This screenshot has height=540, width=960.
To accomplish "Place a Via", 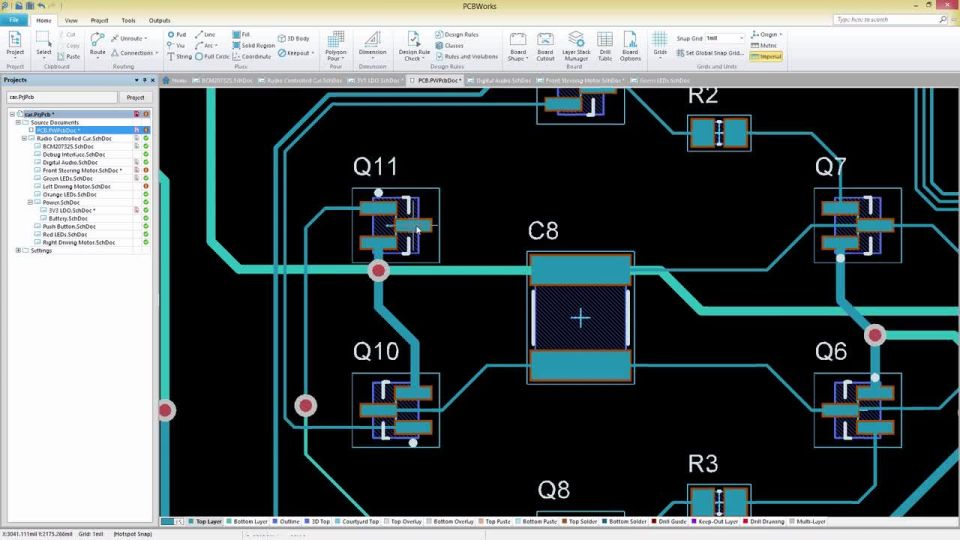I will tap(176, 45).
